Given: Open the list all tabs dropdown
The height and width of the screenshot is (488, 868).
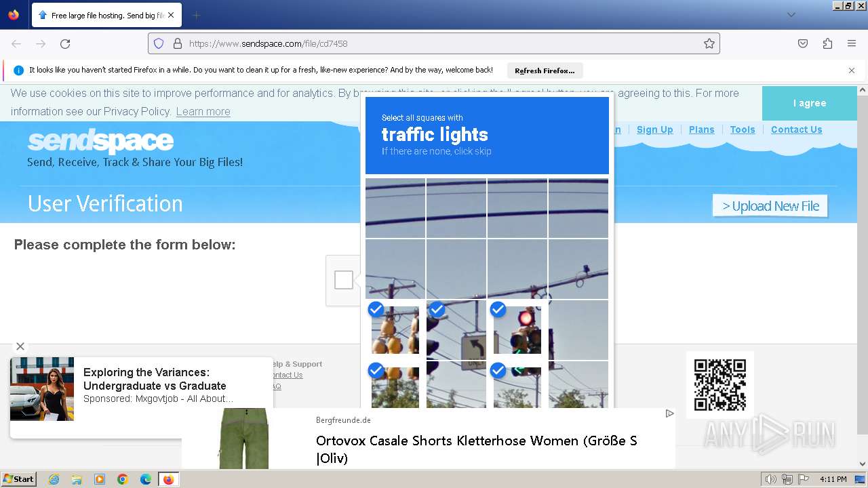Looking at the screenshot, I should pos(791,15).
